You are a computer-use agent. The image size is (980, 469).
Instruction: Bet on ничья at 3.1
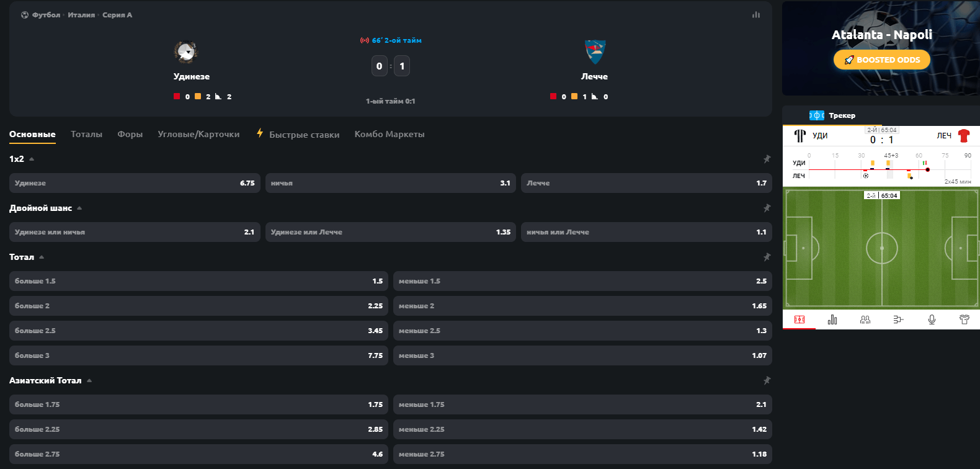(x=391, y=183)
